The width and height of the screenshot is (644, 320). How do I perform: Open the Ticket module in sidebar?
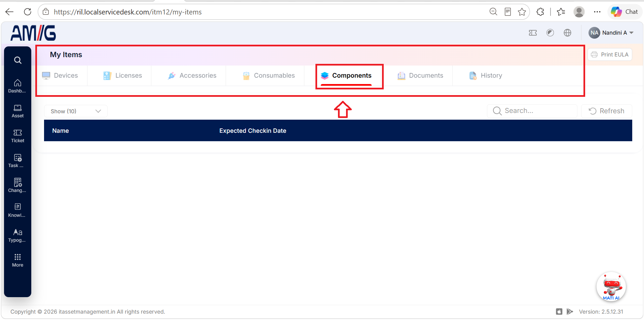(x=17, y=136)
